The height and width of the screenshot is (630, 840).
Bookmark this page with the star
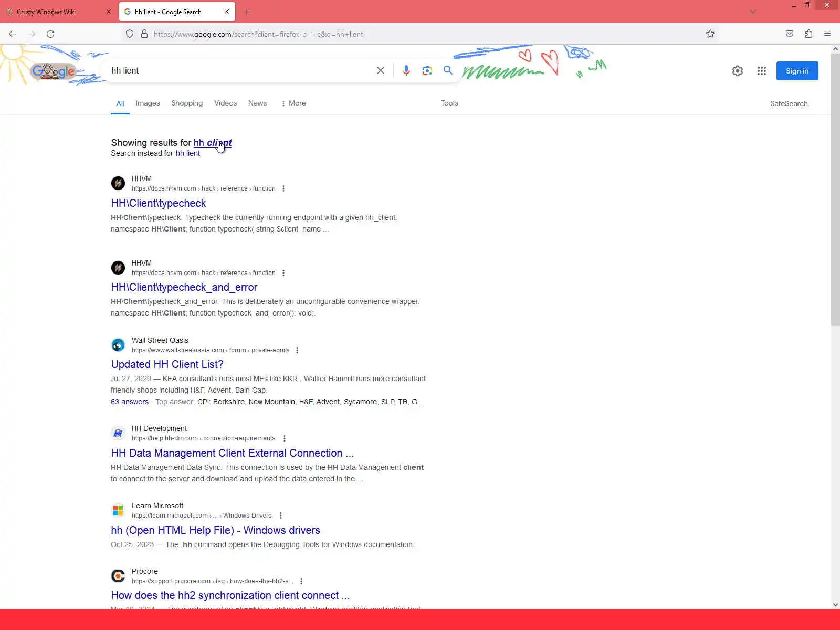710,34
